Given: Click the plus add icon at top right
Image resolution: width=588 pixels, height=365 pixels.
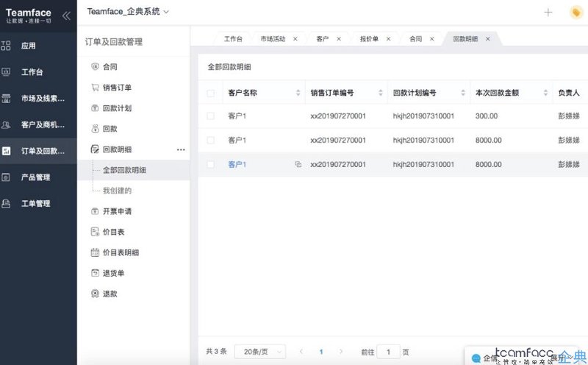Looking at the screenshot, I should (548, 13).
